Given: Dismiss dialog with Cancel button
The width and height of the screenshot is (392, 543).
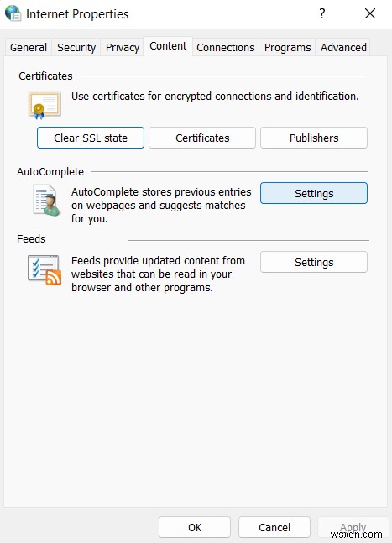Looking at the screenshot, I should point(274,527).
